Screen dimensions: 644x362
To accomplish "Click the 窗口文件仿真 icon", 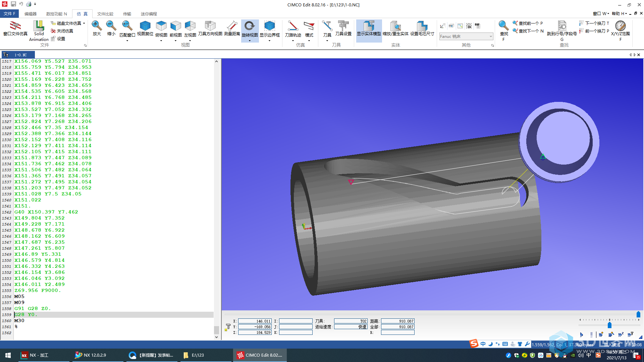I will click(x=15, y=28).
